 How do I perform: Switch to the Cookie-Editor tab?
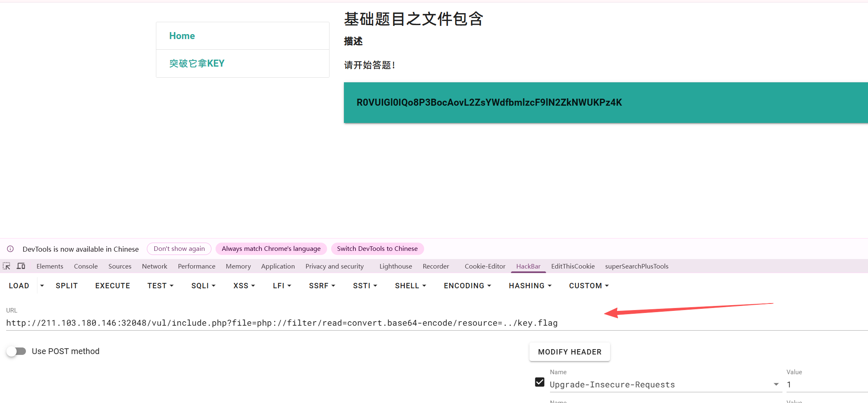click(x=485, y=266)
